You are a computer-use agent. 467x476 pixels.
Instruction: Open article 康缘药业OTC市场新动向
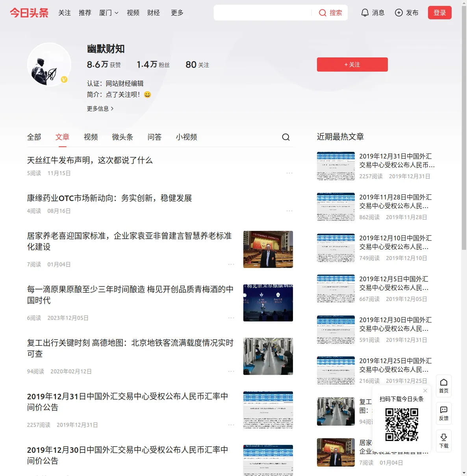coord(109,198)
